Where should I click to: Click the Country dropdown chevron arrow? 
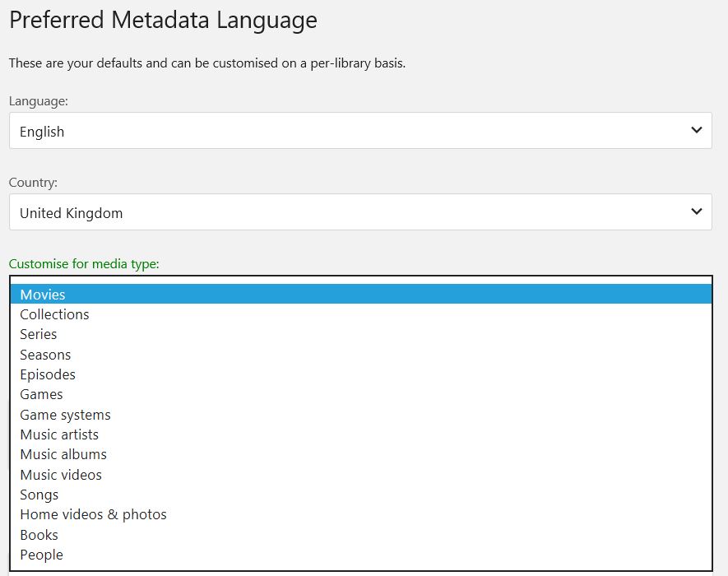point(696,211)
